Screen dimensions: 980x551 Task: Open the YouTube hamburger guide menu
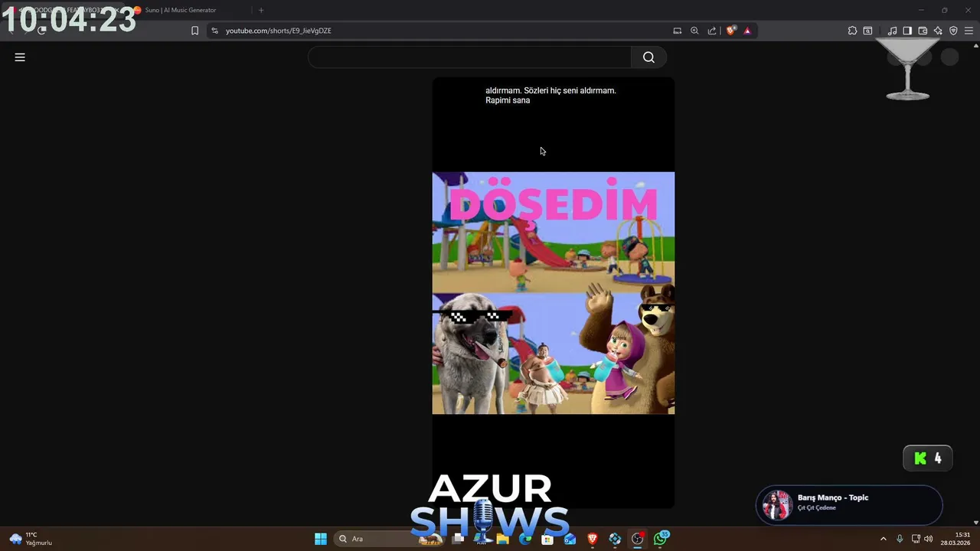pos(20,57)
